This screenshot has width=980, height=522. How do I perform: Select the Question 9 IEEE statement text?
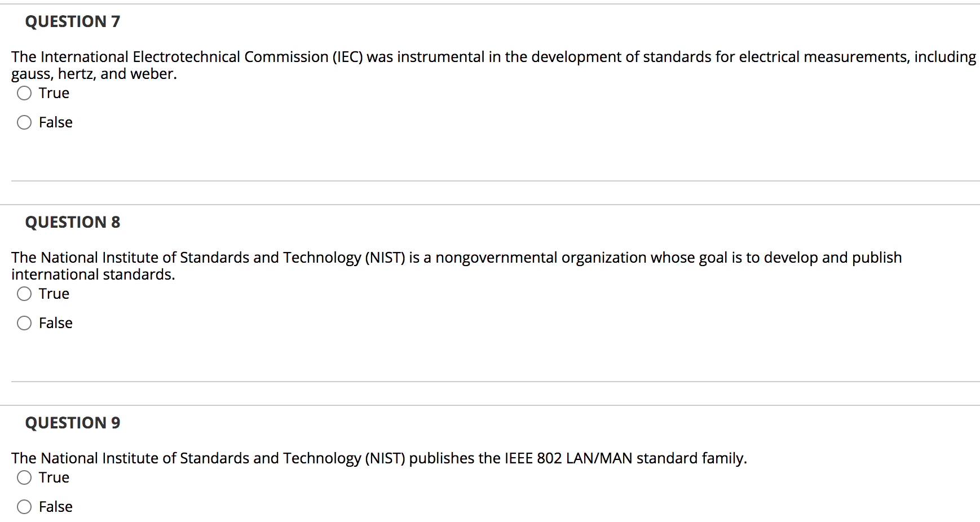click(x=378, y=458)
